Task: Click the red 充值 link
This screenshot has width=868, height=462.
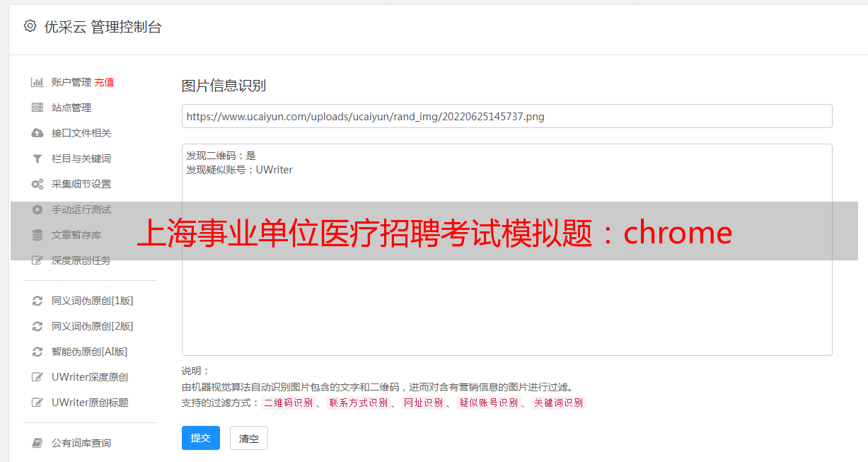Action: tap(104, 82)
